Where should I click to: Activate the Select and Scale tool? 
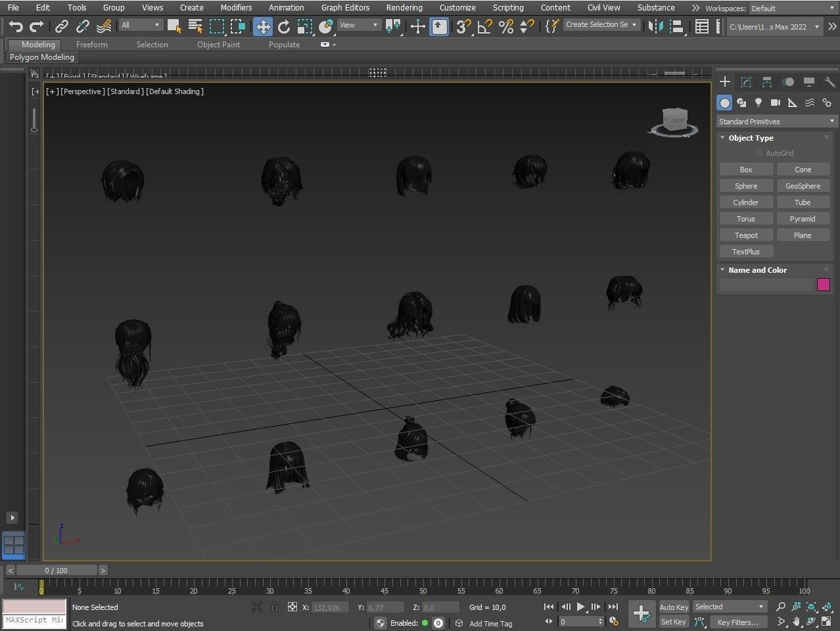coord(305,26)
